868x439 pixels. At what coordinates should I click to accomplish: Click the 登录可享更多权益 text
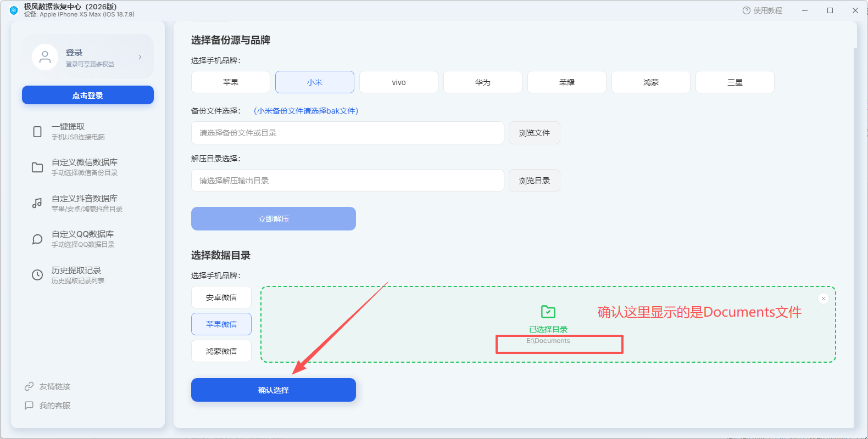tap(90, 64)
